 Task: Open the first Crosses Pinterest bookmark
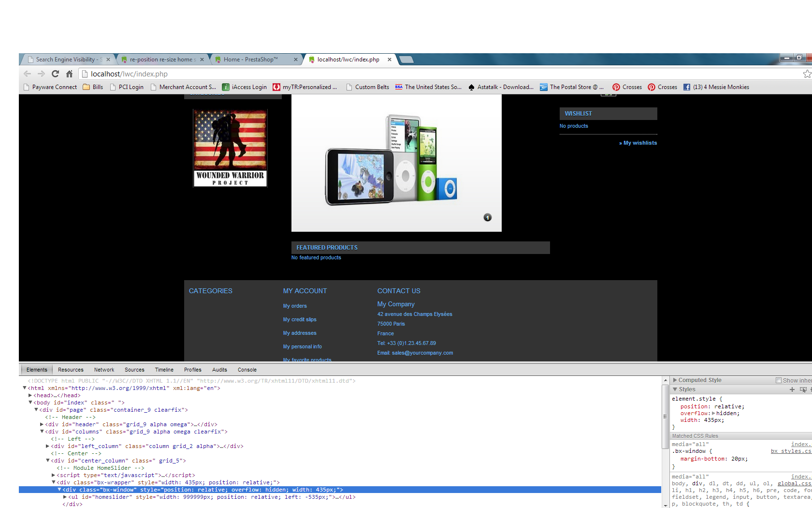click(627, 87)
